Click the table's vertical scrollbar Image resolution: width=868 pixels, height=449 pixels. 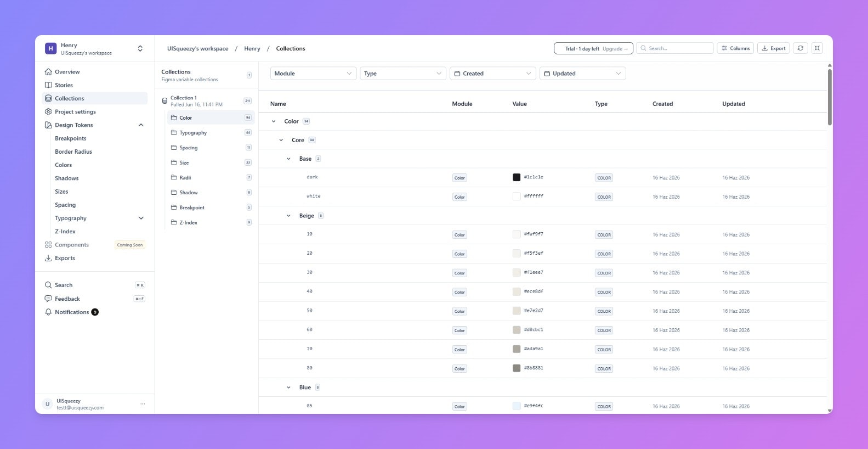(x=830, y=96)
